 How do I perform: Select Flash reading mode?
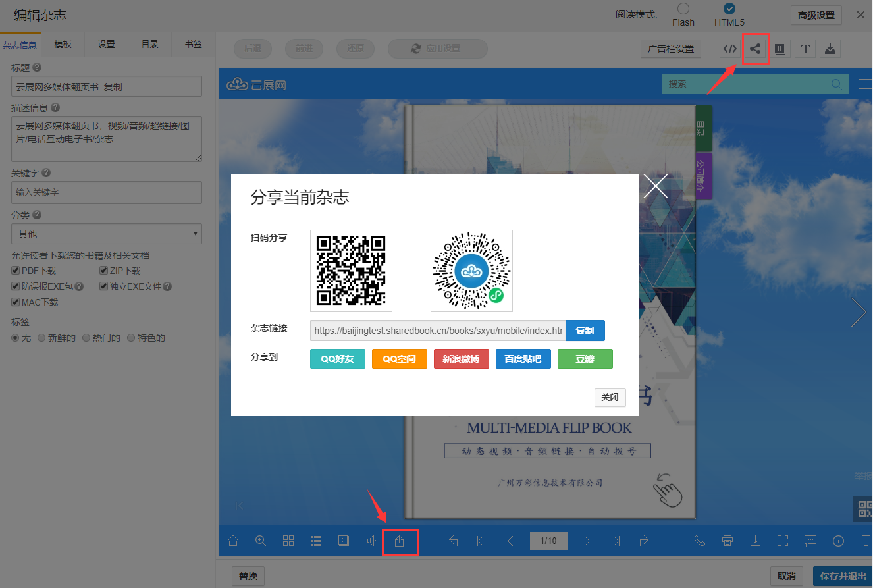pyautogui.click(x=683, y=9)
